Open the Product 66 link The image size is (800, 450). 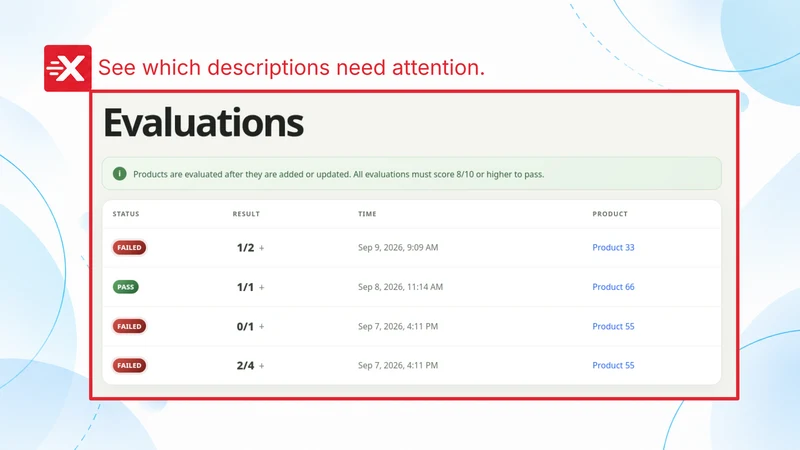point(613,287)
